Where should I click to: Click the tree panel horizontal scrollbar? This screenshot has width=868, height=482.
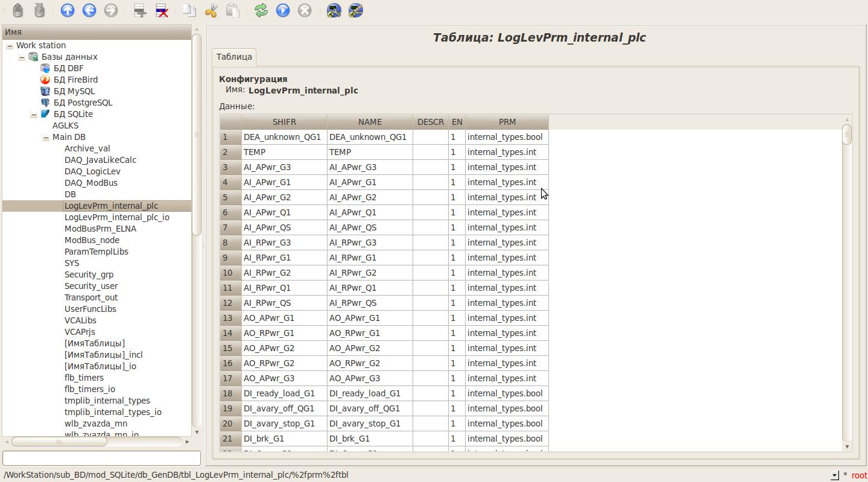pyautogui.click(x=59, y=442)
